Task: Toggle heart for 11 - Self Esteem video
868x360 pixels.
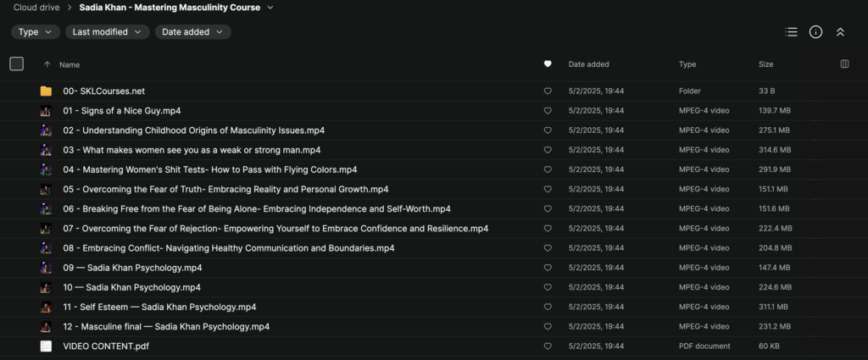Action: click(x=548, y=307)
